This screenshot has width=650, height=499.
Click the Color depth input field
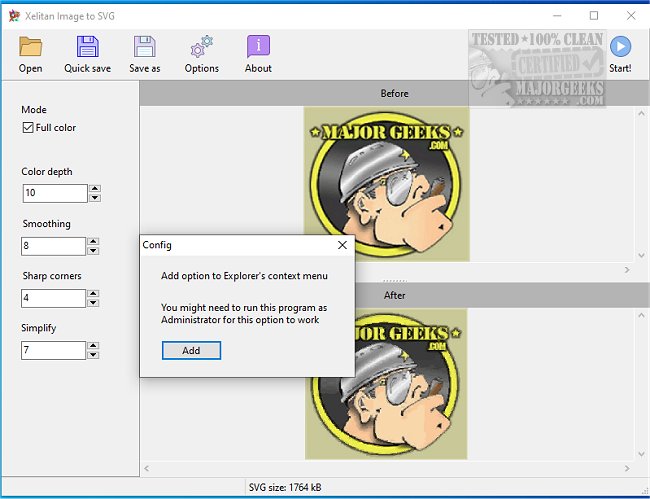click(x=55, y=193)
